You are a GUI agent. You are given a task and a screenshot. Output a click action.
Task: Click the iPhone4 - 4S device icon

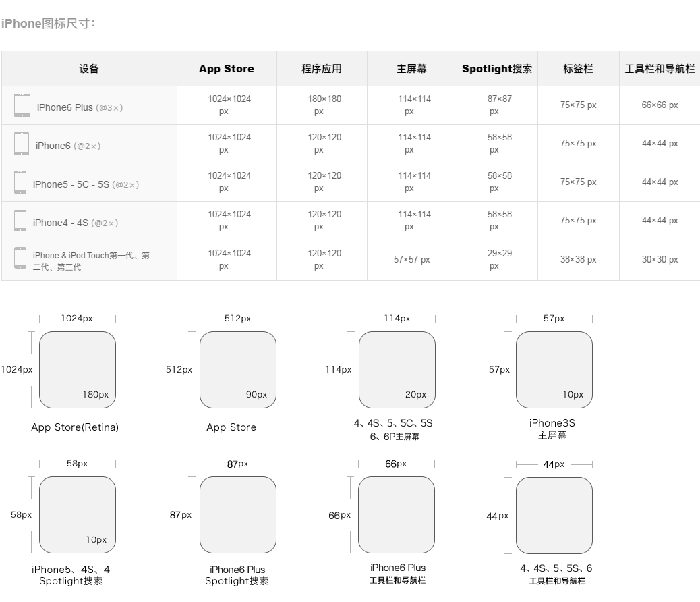tap(20, 220)
